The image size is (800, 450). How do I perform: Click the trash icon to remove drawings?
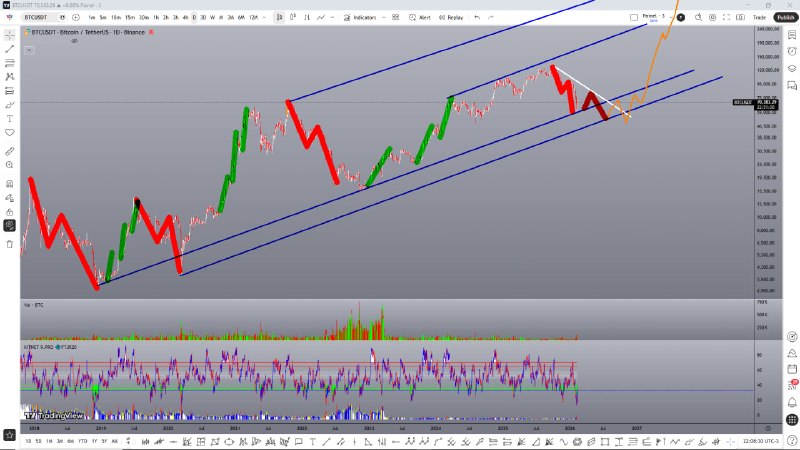(x=10, y=243)
